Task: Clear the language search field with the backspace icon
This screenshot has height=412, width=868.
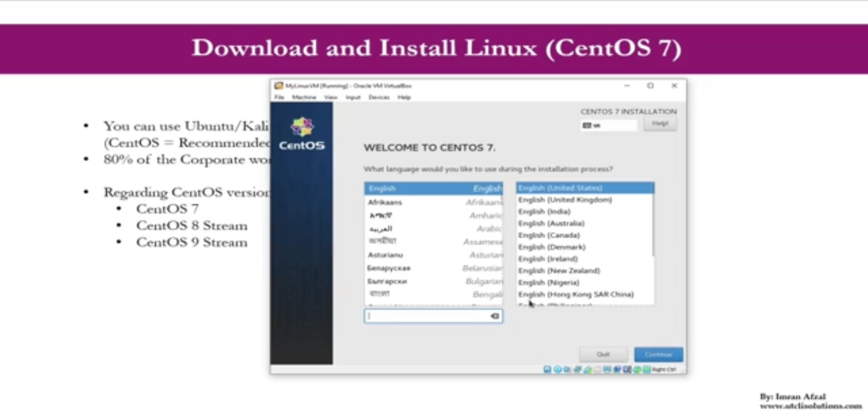Action: click(495, 316)
